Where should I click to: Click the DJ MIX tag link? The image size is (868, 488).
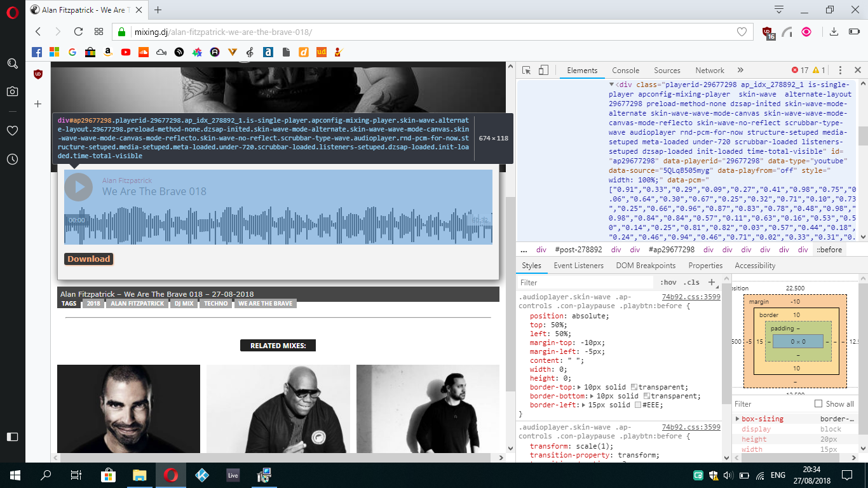point(185,304)
